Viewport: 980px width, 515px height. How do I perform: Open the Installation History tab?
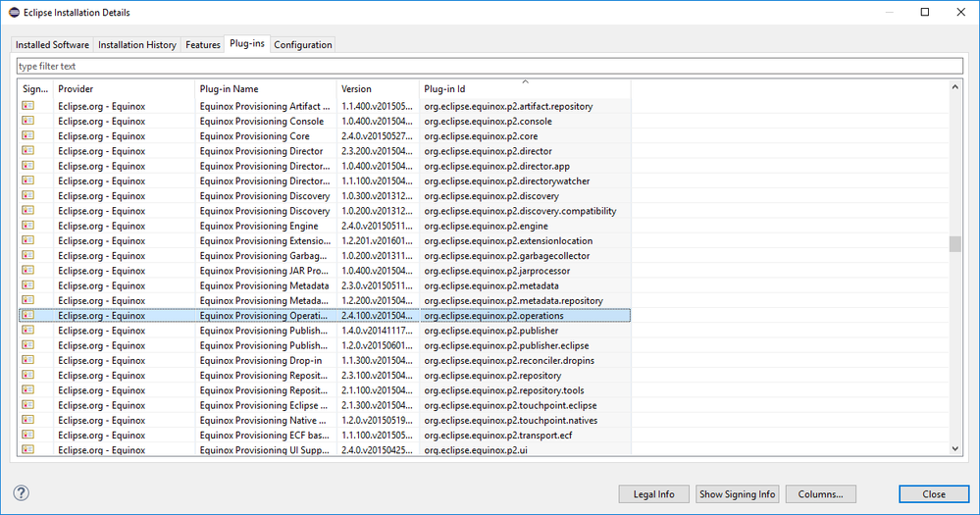point(137,45)
